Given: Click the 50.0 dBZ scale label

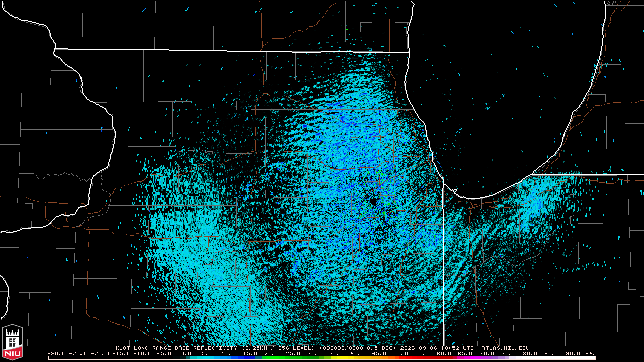Looking at the screenshot, I should pyautogui.click(x=401, y=353).
